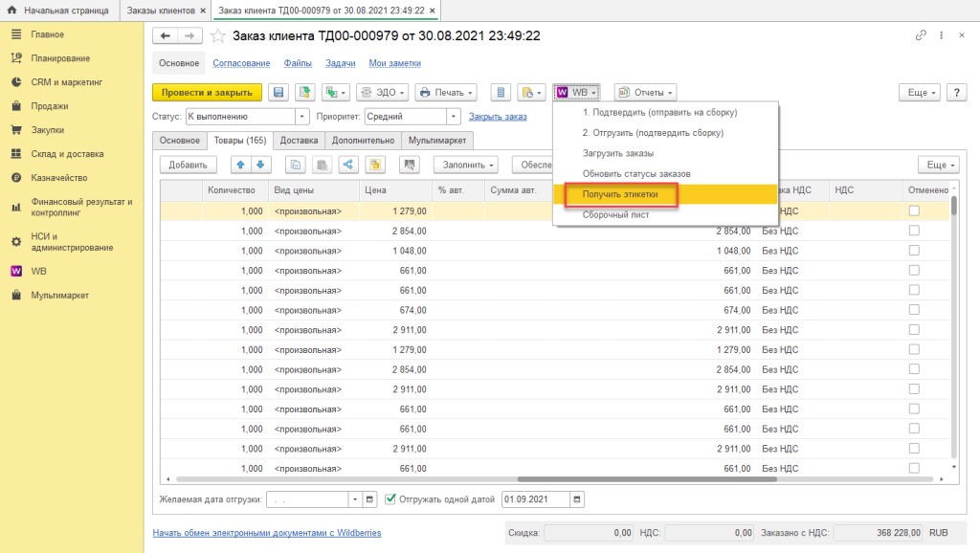
Task: Tick 'Отменено' checkbox in first row
Action: tap(914, 210)
